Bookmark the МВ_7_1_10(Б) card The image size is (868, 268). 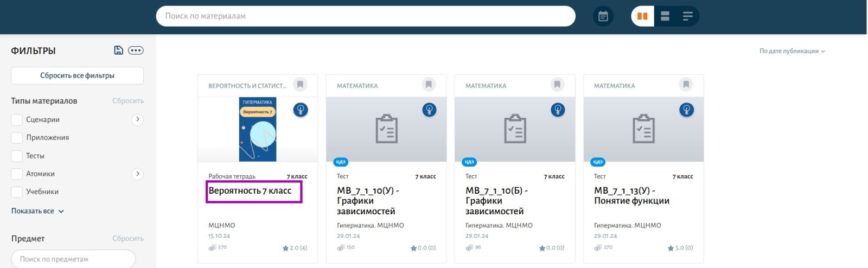pos(557,85)
